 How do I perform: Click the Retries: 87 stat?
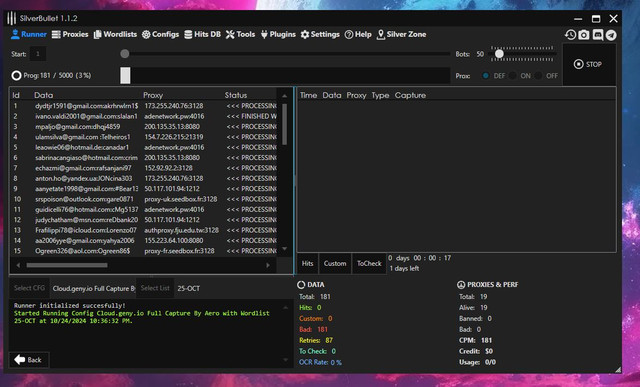point(316,340)
